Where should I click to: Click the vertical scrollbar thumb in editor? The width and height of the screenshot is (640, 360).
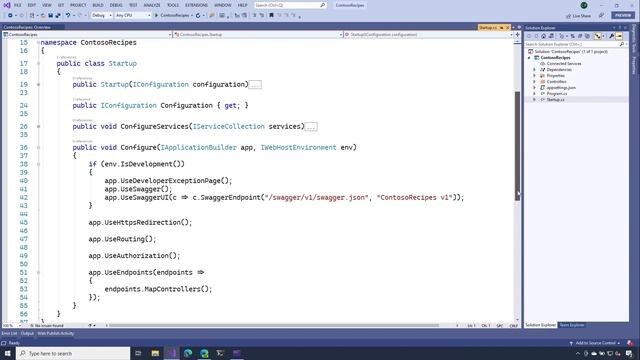point(517,146)
